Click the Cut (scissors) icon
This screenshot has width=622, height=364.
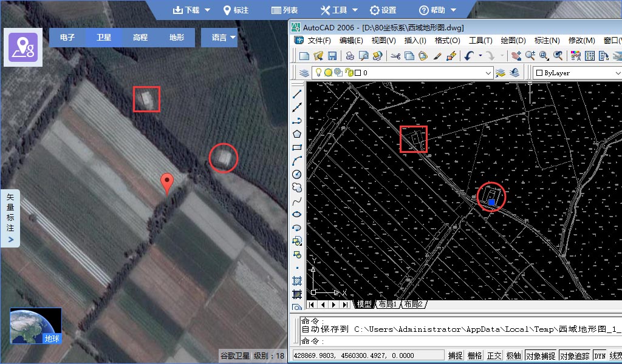[x=395, y=56]
